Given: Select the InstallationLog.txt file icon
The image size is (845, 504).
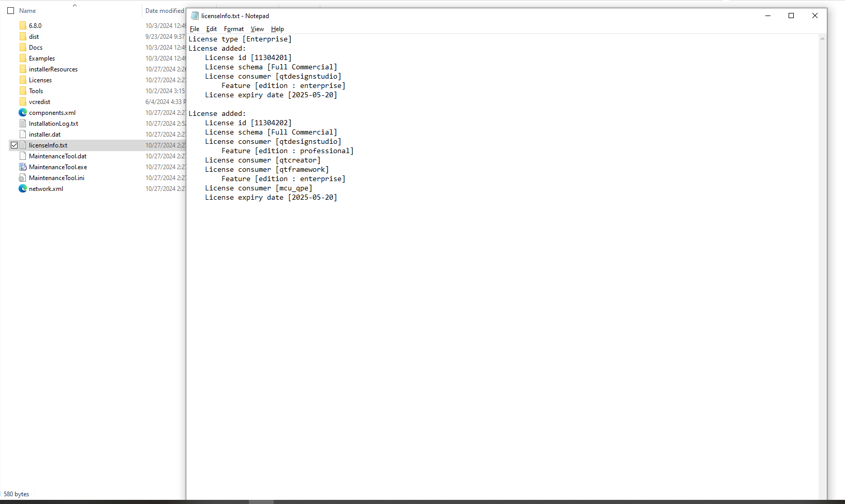Looking at the screenshot, I should coord(23,123).
